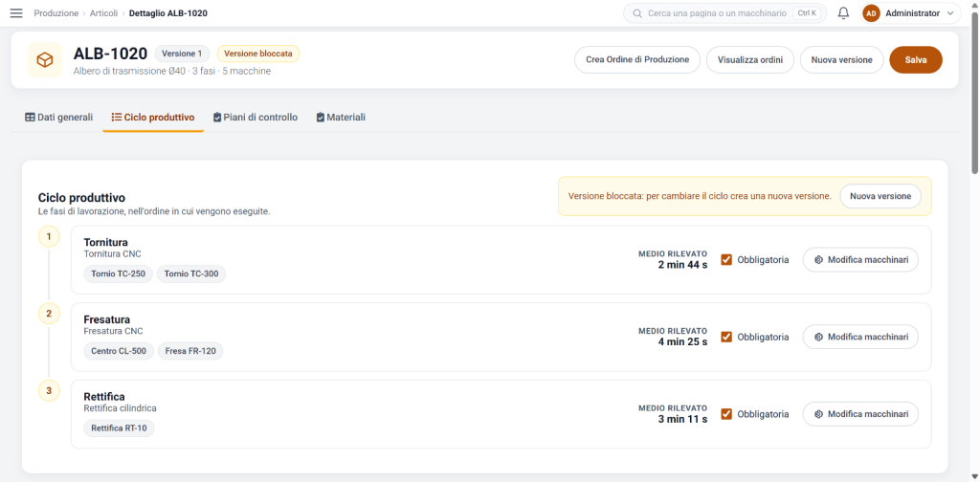Click the search magnifier icon
Screen dimensions: 980x482
(637, 13)
